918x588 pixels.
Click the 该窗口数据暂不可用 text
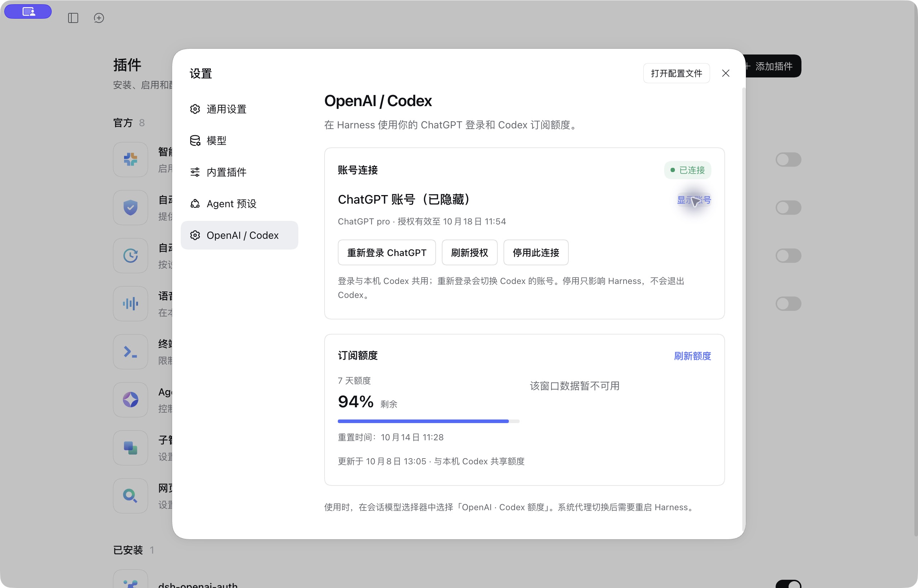point(575,386)
